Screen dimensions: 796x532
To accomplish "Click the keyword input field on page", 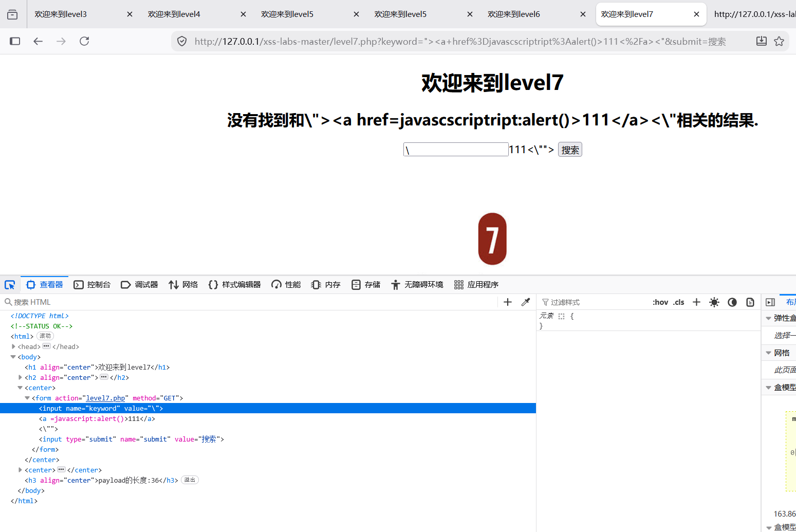I will point(456,150).
